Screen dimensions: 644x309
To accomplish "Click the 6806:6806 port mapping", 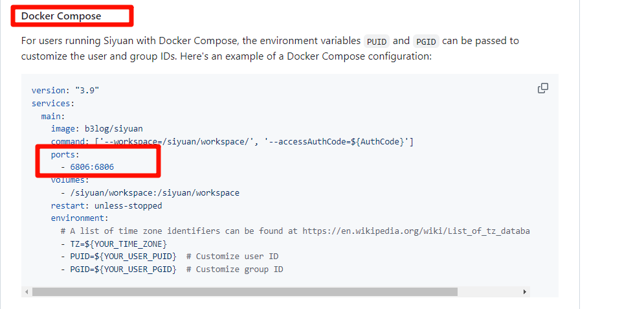I will tap(92, 167).
